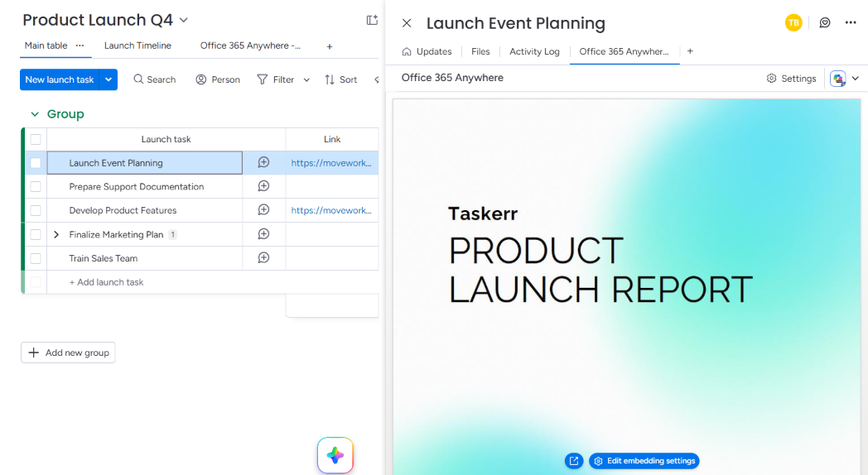Open the link in Launch Event Planning row
This screenshot has height=475, width=868.
(x=331, y=163)
